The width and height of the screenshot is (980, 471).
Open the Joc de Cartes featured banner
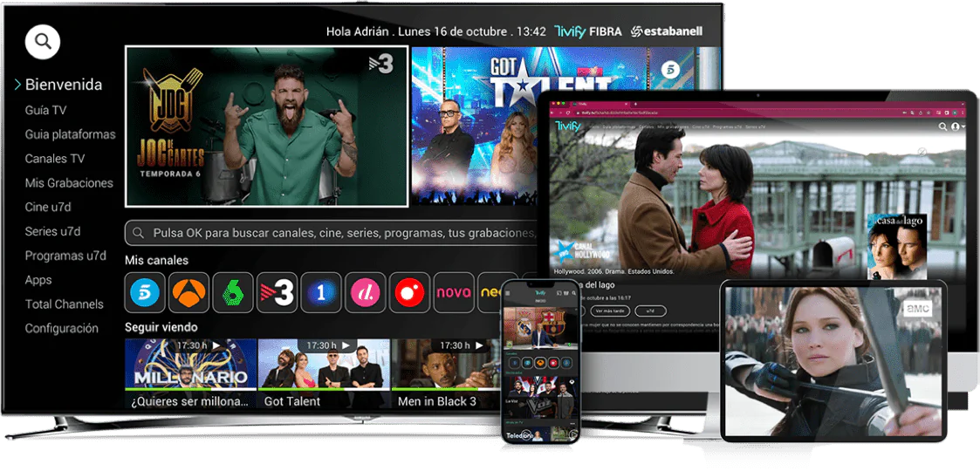click(x=266, y=126)
